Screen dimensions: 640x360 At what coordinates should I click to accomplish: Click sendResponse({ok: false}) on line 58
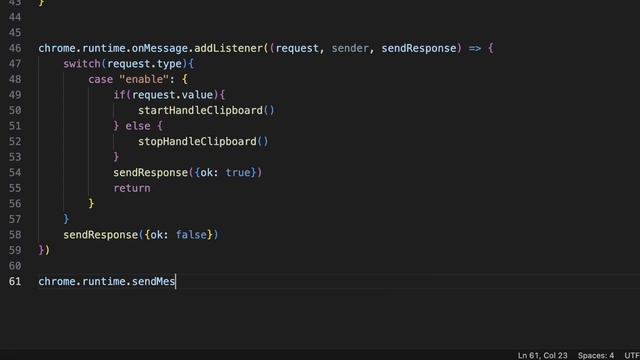[x=141, y=235]
